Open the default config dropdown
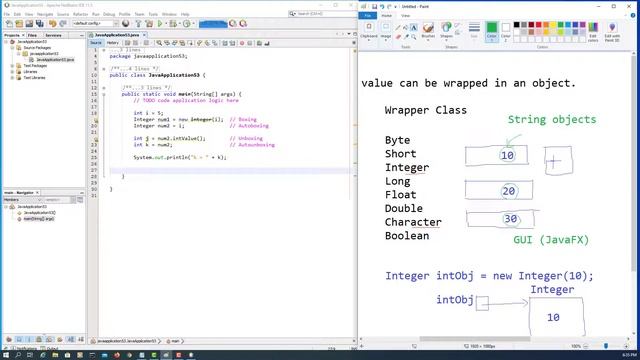The height and width of the screenshot is (360, 640). (95, 24)
